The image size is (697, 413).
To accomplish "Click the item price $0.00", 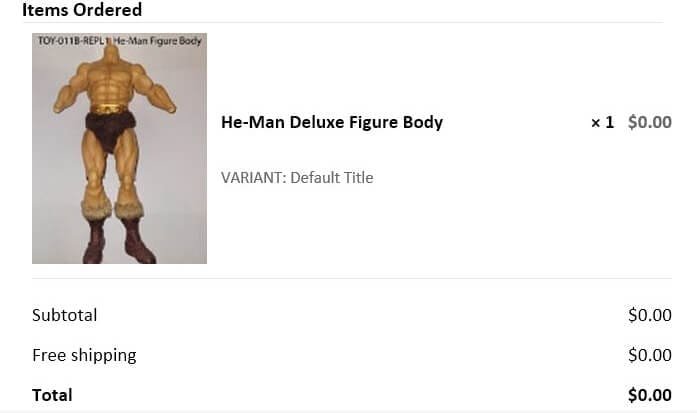I will (x=649, y=122).
